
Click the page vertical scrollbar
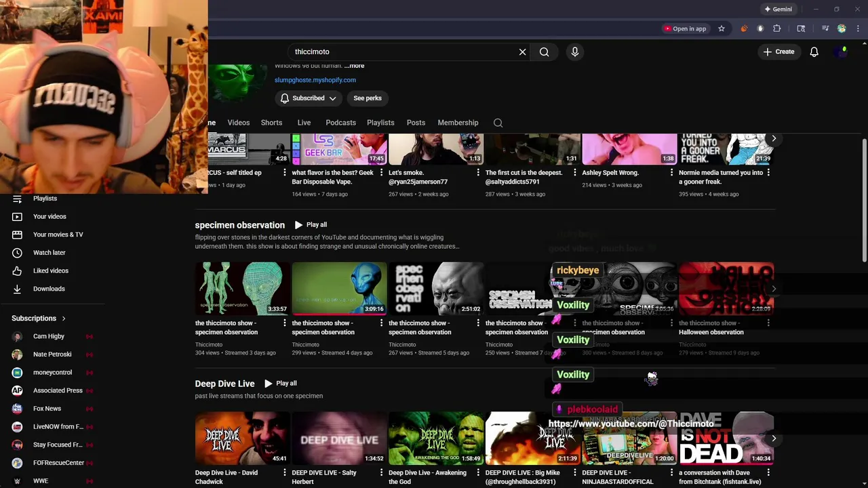click(864, 200)
